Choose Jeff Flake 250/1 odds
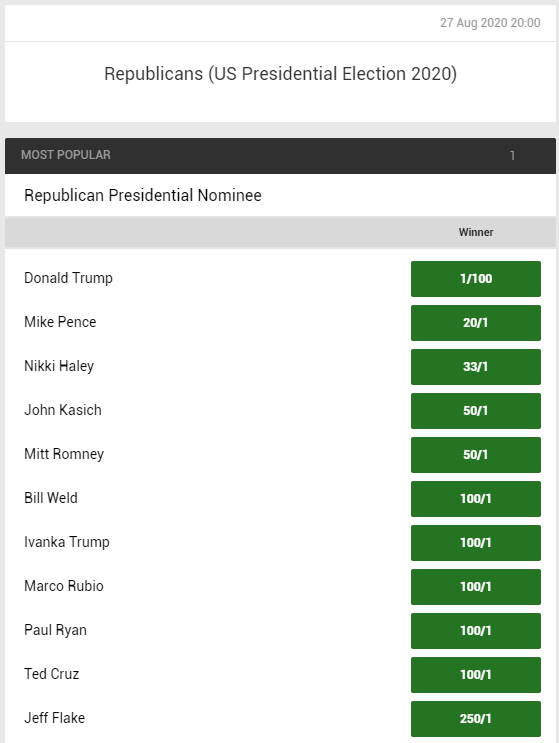 (x=476, y=719)
